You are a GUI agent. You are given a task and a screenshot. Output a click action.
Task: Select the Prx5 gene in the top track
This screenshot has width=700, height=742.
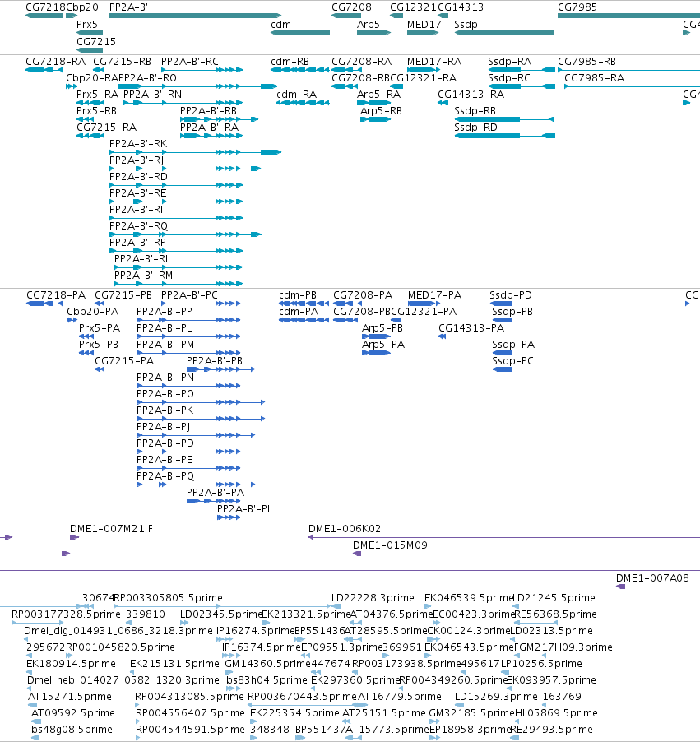[x=90, y=33]
